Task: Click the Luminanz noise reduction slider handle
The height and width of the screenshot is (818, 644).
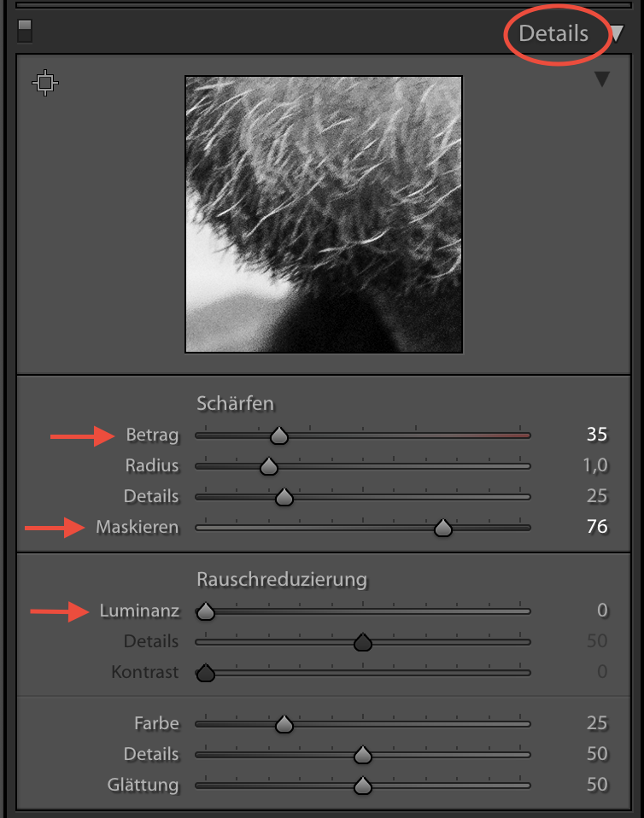Action: [205, 612]
